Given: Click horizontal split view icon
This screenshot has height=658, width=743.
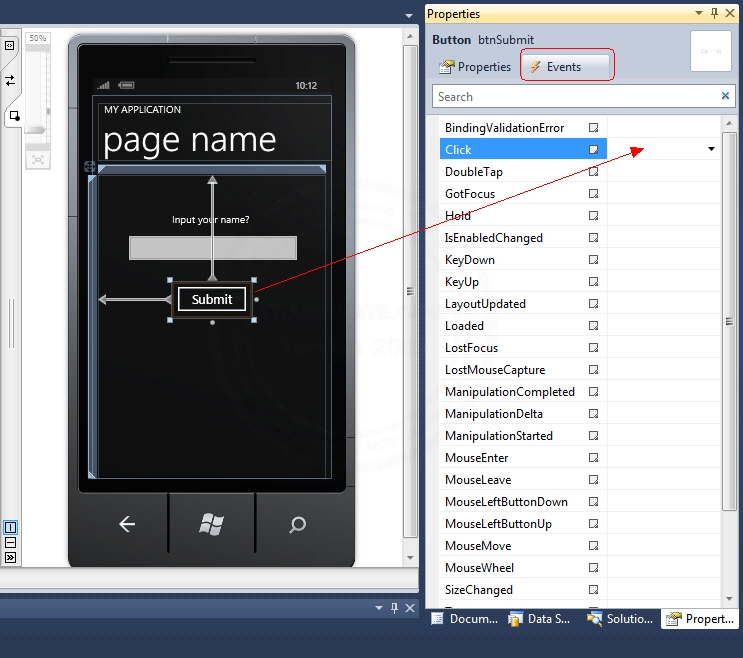Looking at the screenshot, I should 10,543.
